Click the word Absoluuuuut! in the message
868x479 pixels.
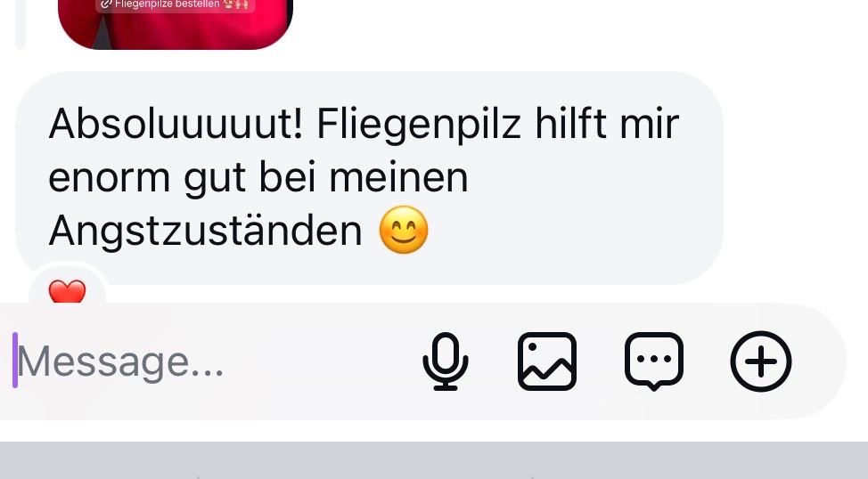[176, 124]
